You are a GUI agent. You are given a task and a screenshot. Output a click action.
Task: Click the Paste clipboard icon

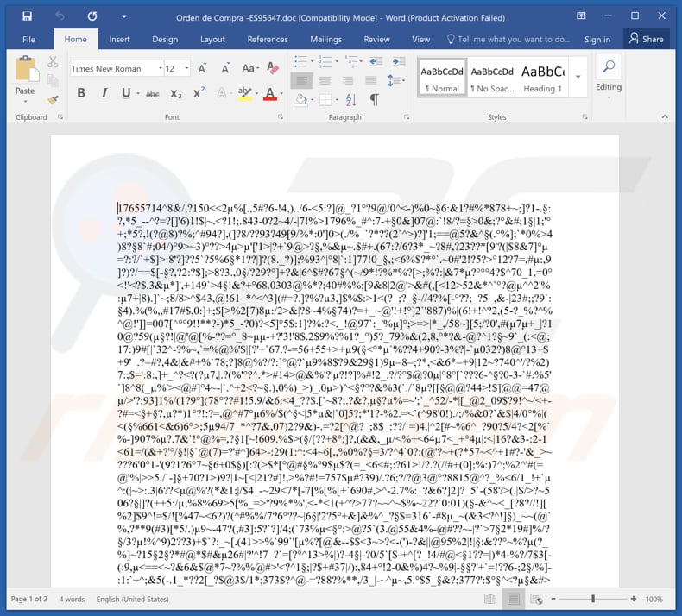point(27,70)
